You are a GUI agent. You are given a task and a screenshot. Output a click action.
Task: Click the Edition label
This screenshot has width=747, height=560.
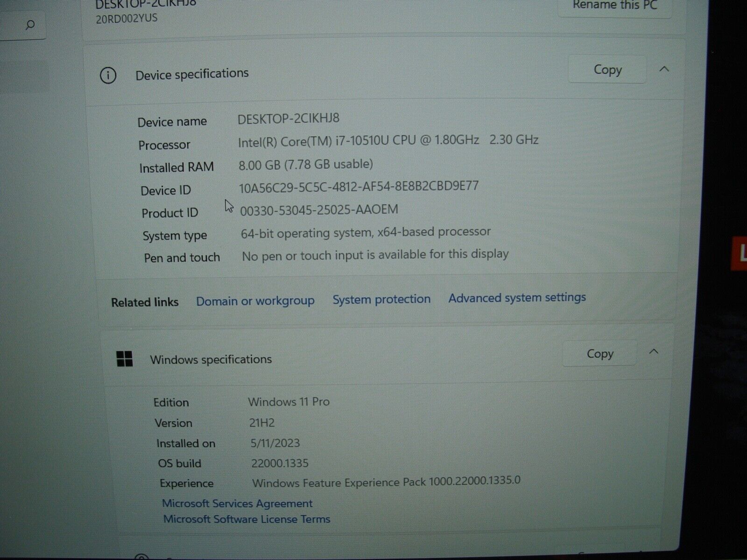click(171, 402)
